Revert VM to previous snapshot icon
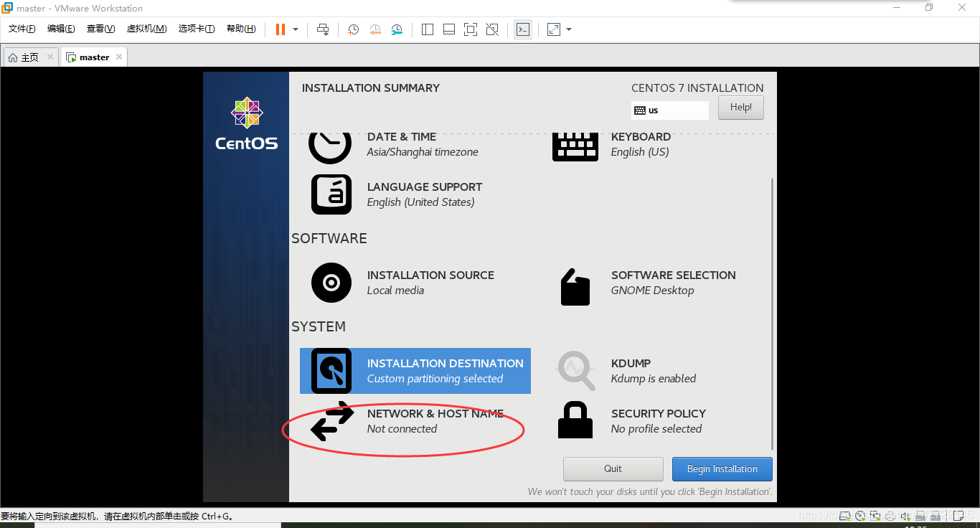This screenshot has height=528, width=980. (375, 29)
